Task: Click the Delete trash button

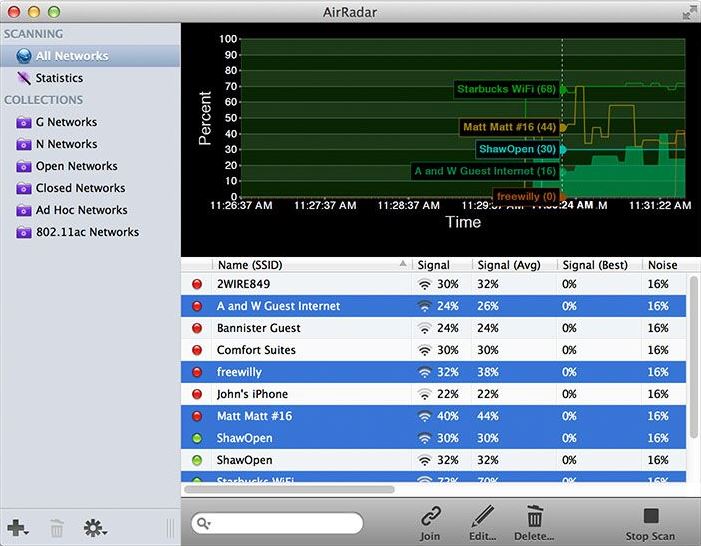Action: [x=534, y=523]
